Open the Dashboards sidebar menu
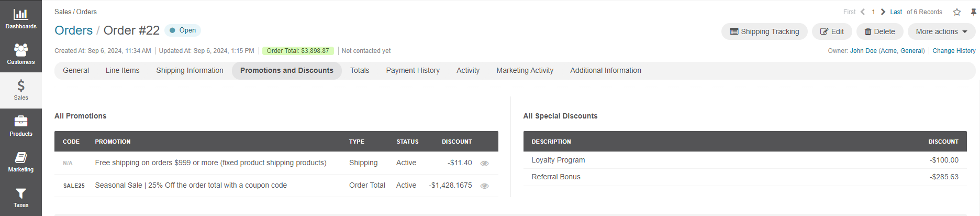Image resolution: width=980 pixels, height=216 pixels. [x=21, y=18]
